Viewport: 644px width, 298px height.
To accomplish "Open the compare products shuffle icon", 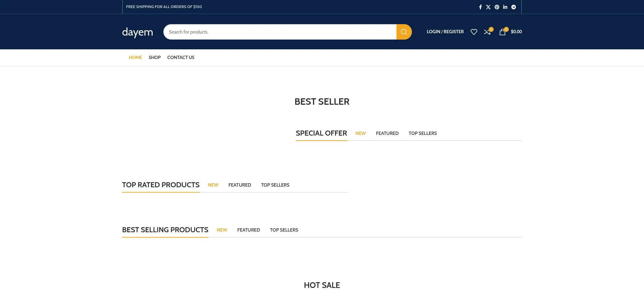I will 487,32.
